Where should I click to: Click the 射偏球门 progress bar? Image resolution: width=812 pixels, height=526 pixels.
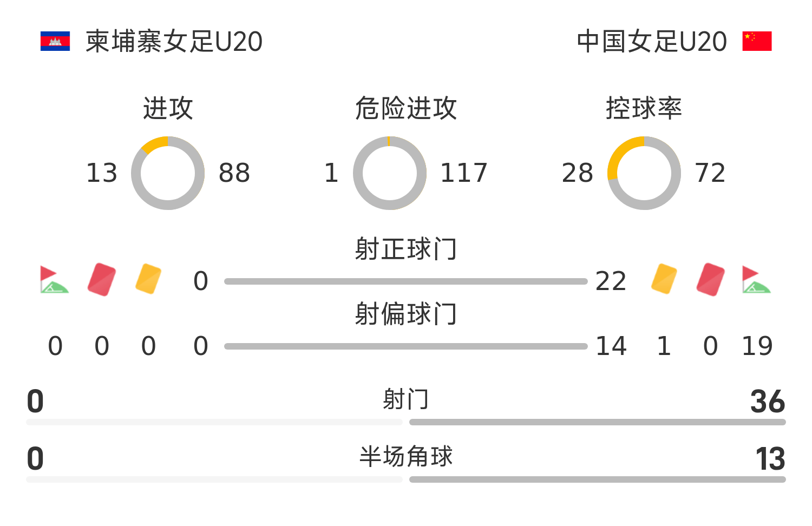tap(406, 346)
